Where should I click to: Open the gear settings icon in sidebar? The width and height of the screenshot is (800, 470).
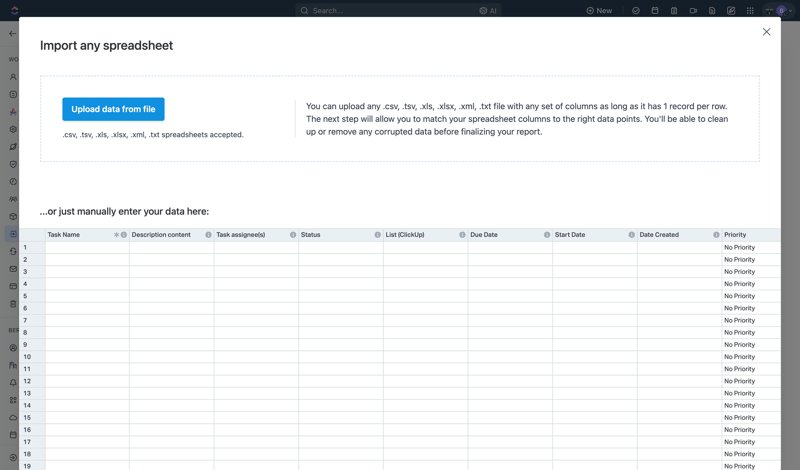13,129
